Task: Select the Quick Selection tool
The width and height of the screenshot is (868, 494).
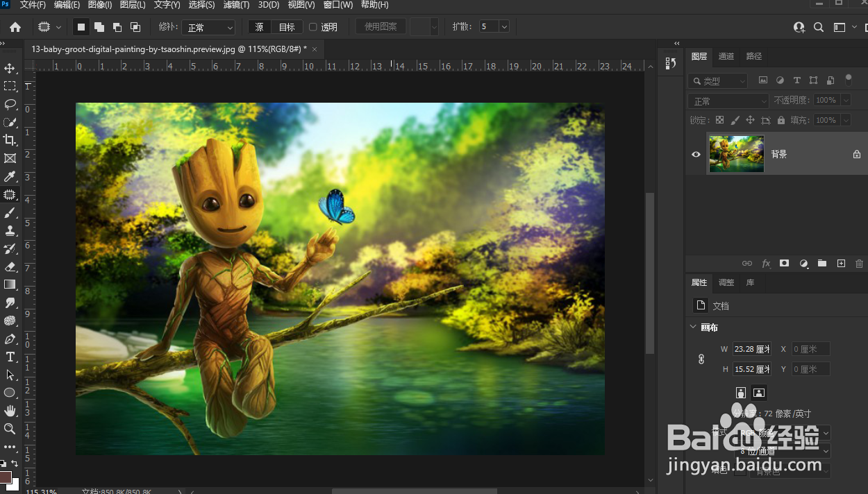Action: [10, 122]
